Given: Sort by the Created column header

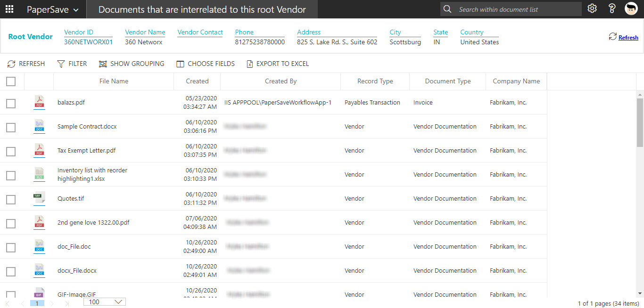Looking at the screenshot, I should click(x=197, y=81).
